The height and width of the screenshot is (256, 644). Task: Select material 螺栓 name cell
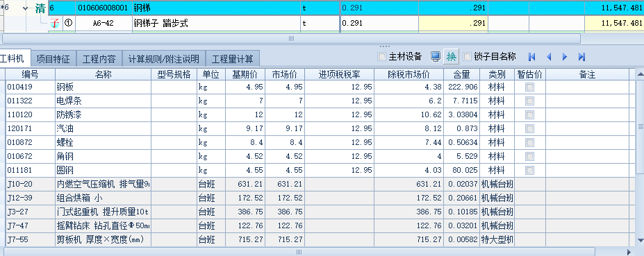point(103,142)
